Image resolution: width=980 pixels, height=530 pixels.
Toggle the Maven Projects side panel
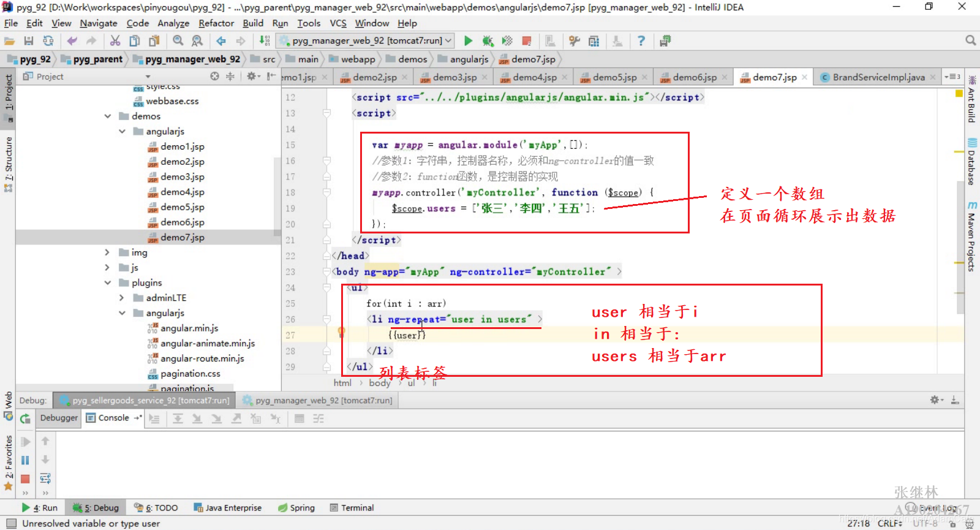972,237
